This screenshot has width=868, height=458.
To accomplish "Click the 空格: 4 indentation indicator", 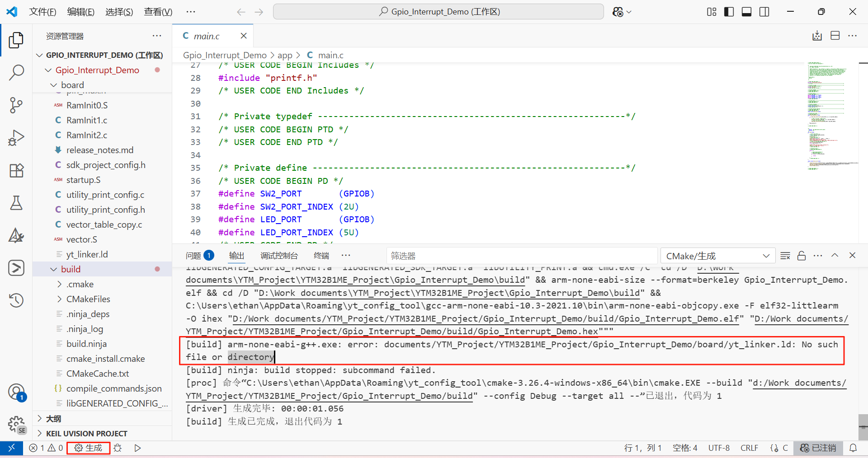I will pyautogui.click(x=685, y=448).
